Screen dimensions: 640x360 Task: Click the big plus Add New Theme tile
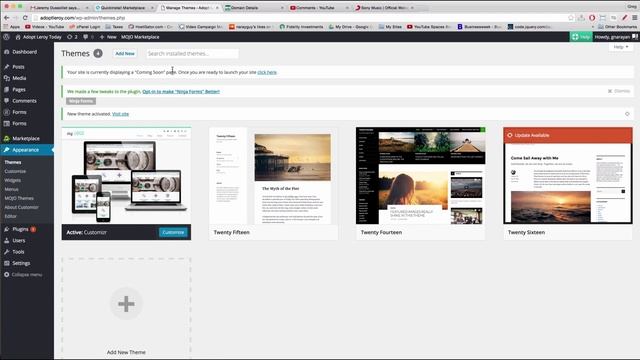coord(126,304)
